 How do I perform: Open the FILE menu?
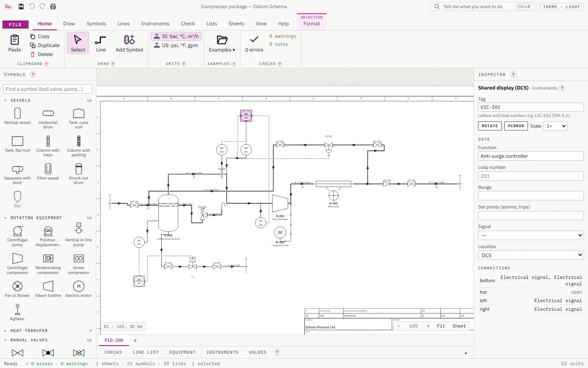pos(16,25)
